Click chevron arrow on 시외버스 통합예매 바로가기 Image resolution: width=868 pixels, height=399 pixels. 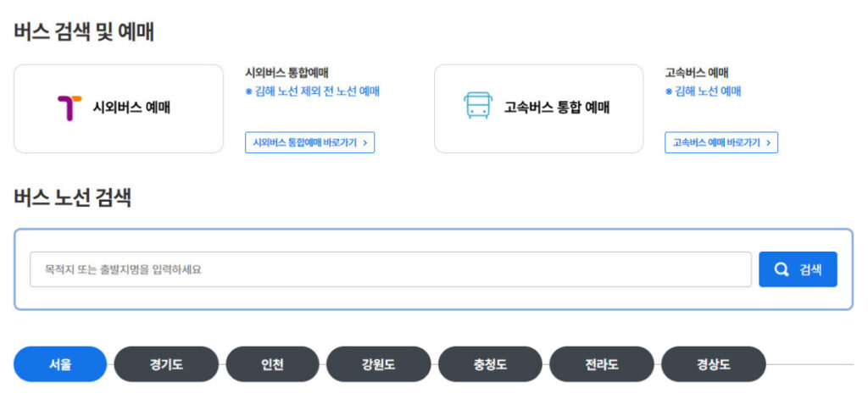(x=364, y=143)
